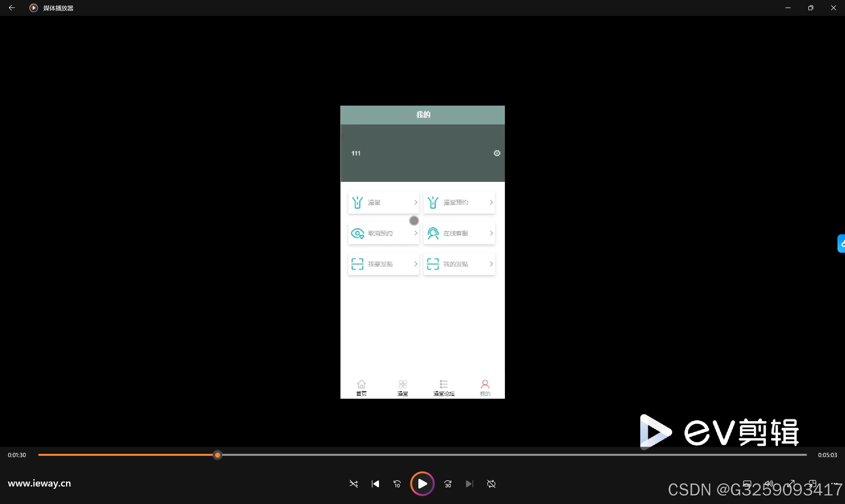The width and height of the screenshot is (845, 504).
Task: Expand chevron on 澡堂预约 card
Action: [x=491, y=202]
